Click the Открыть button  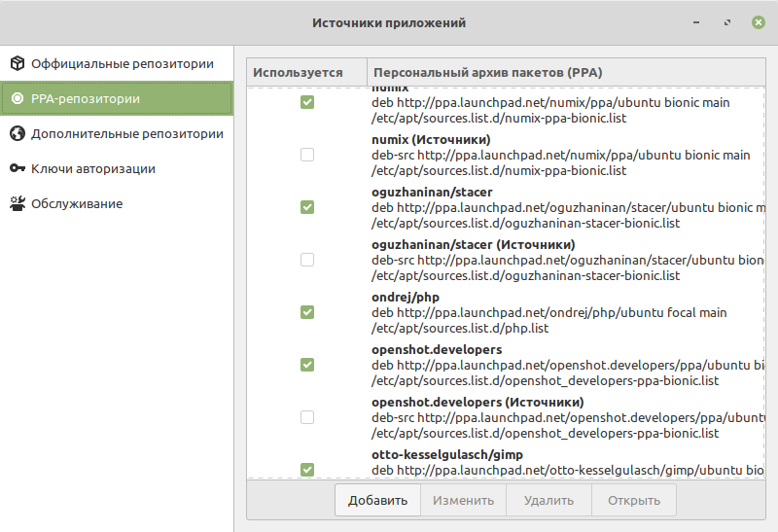[634, 501]
